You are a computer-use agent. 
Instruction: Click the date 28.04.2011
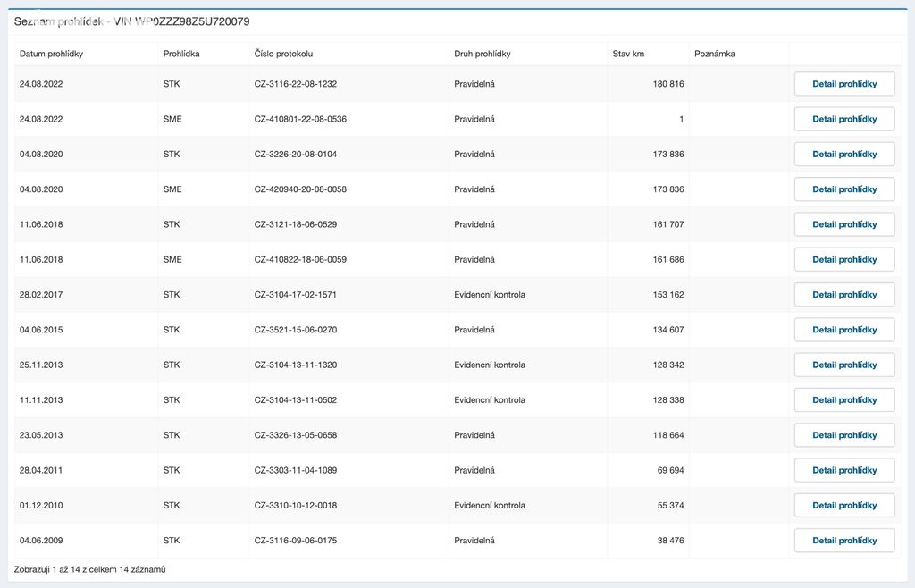(x=41, y=470)
